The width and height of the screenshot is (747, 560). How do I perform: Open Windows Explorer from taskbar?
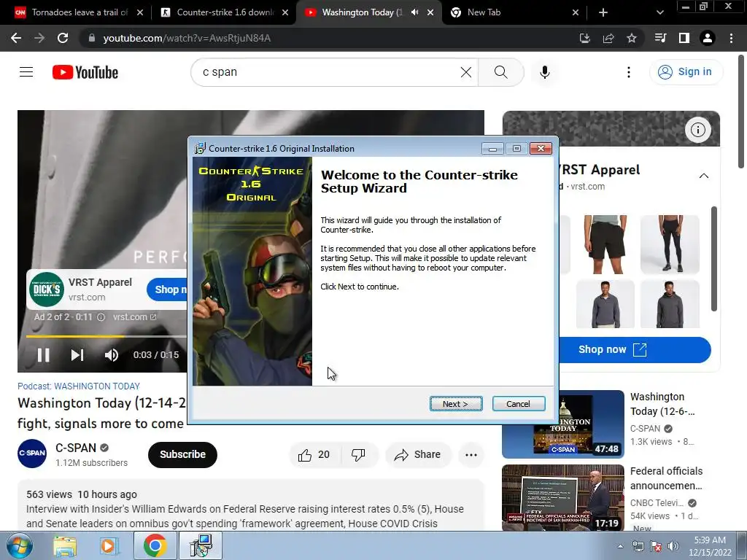pos(65,546)
